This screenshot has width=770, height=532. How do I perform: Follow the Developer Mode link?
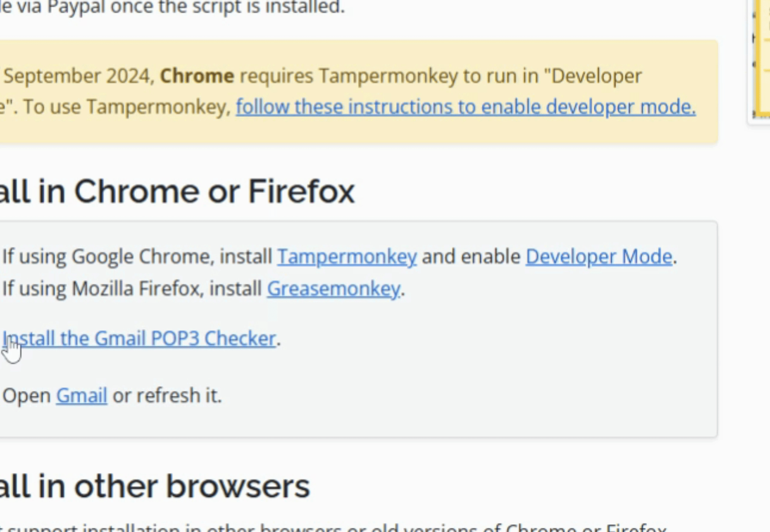[599, 257]
